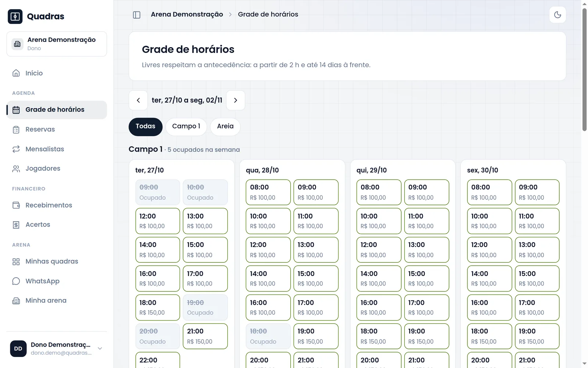Select the Areia filter tab
The width and height of the screenshot is (588, 368).
[225, 127]
